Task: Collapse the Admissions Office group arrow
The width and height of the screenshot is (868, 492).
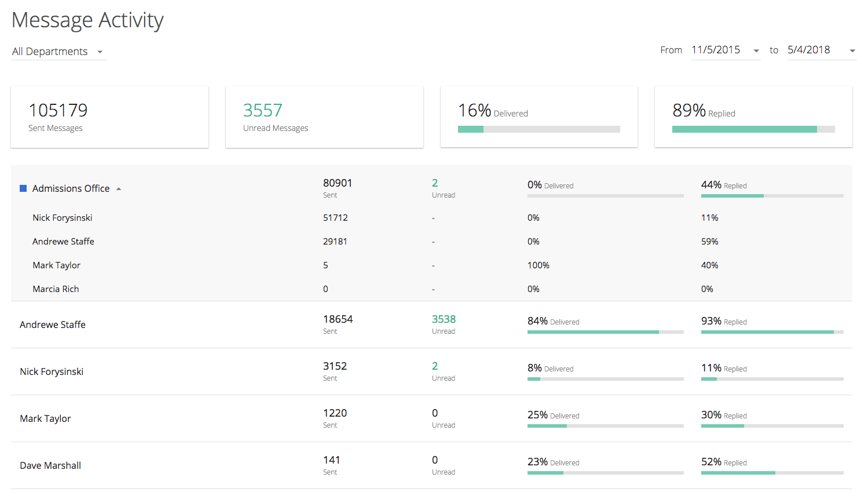Action: pos(119,189)
